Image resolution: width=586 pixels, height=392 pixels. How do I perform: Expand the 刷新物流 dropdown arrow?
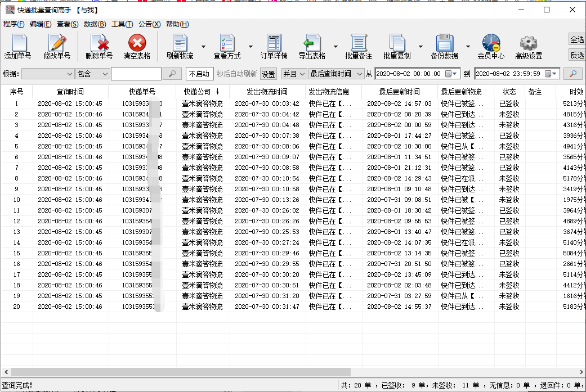(203, 47)
